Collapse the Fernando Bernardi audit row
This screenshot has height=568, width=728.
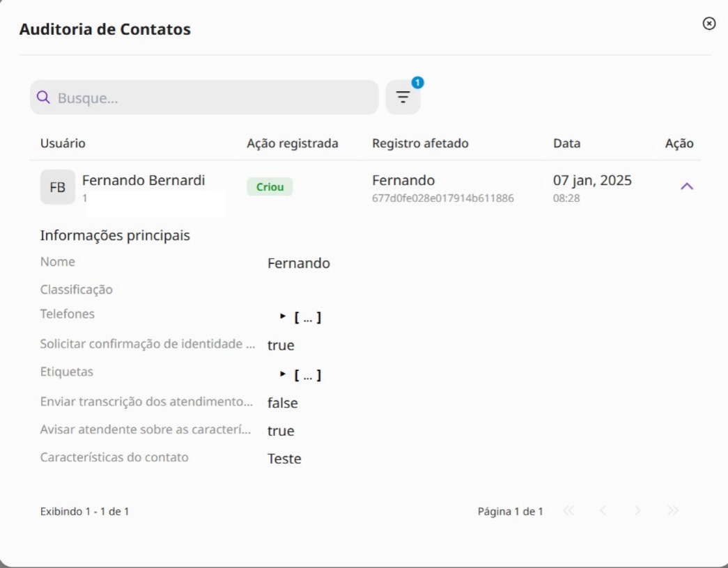[687, 187]
